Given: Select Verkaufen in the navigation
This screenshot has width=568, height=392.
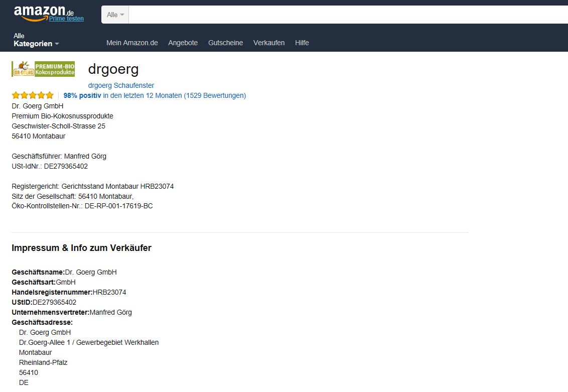Looking at the screenshot, I should [x=269, y=43].
